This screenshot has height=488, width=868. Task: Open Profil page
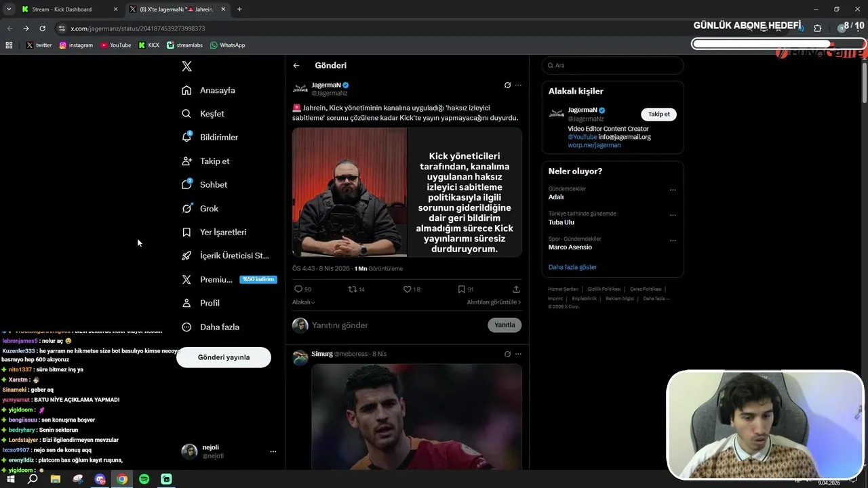pyautogui.click(x=201, y=303)
